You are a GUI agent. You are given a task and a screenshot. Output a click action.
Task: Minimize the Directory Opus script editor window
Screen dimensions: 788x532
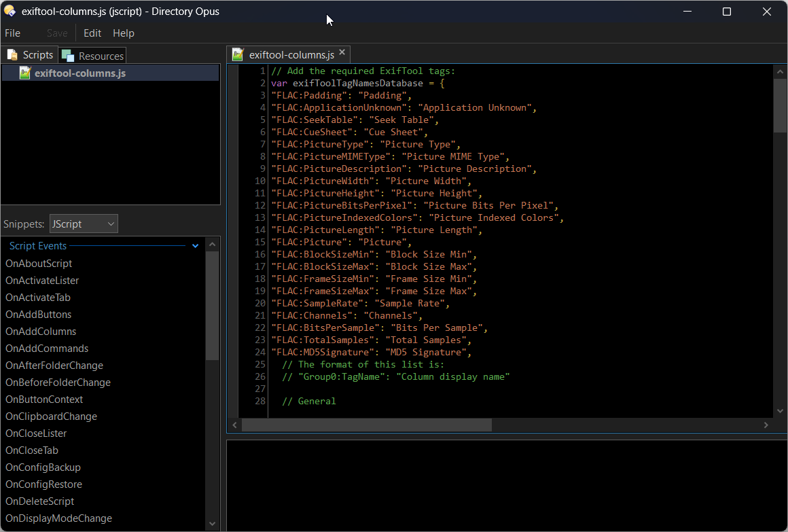click(x=687, y=11)
